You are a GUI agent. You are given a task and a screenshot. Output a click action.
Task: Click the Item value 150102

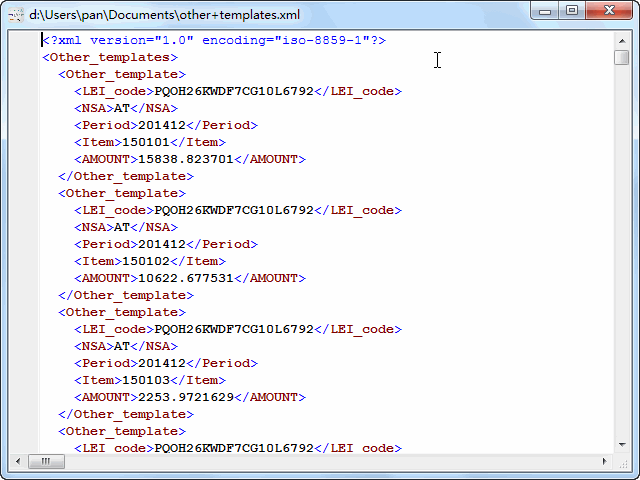(x=146, y=261)
